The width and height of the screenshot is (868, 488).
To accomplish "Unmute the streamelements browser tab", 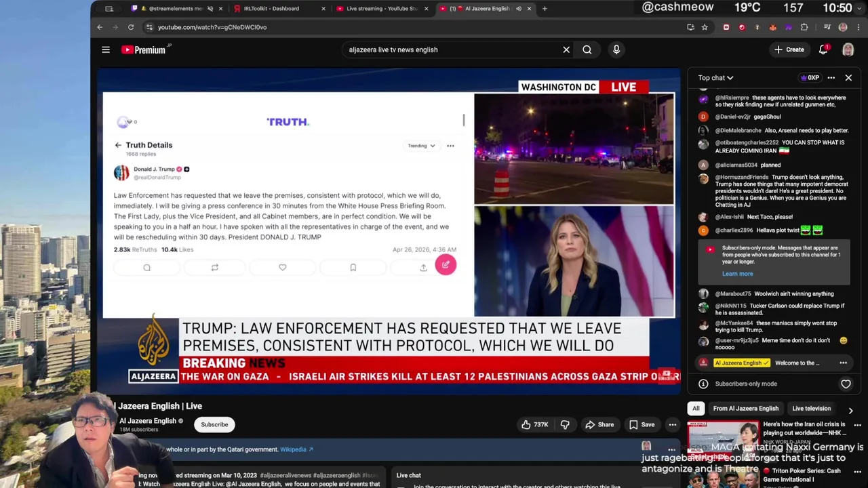I will click(210, 9).
